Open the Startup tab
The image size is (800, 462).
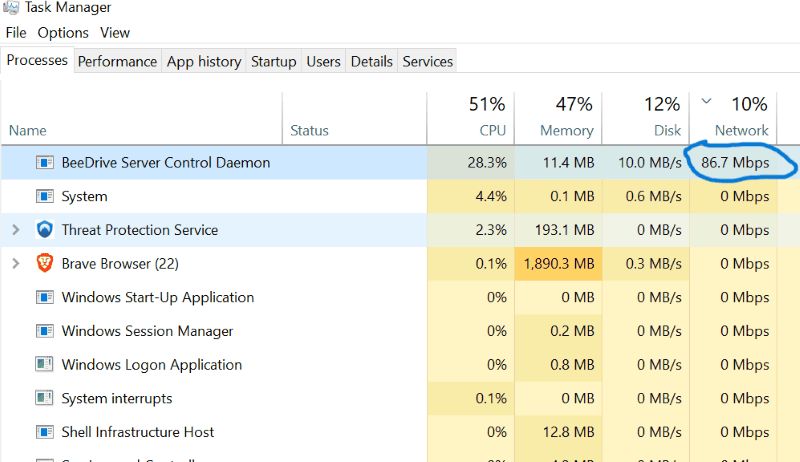pyautogui.click(x=273, y=62)
